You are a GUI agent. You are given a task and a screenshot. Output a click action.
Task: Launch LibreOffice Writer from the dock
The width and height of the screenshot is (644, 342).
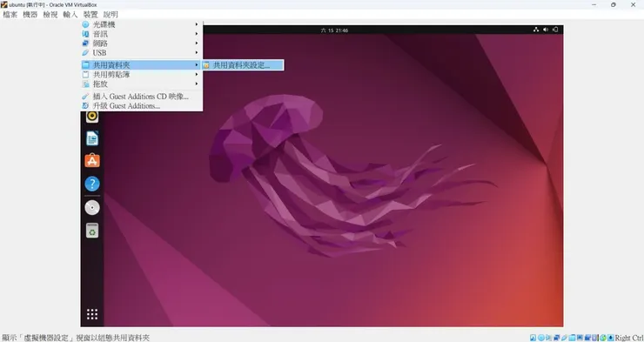(x=92, y=138)
